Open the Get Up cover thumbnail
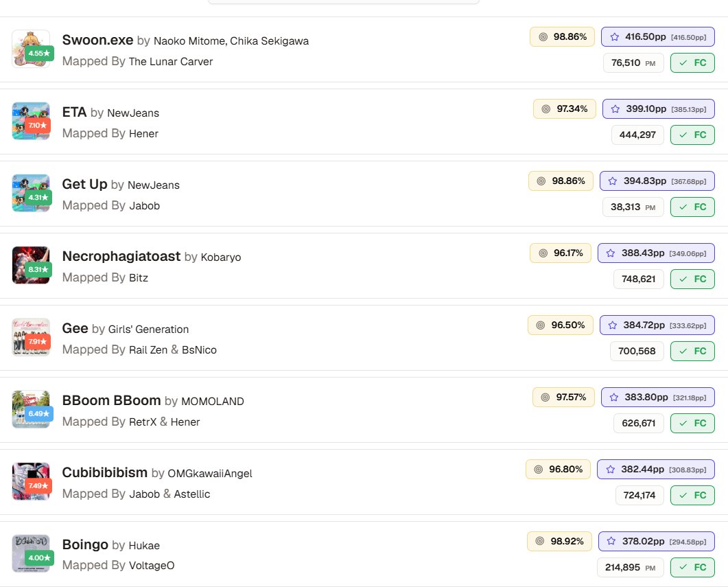728x587 pixels. [31, 193]
